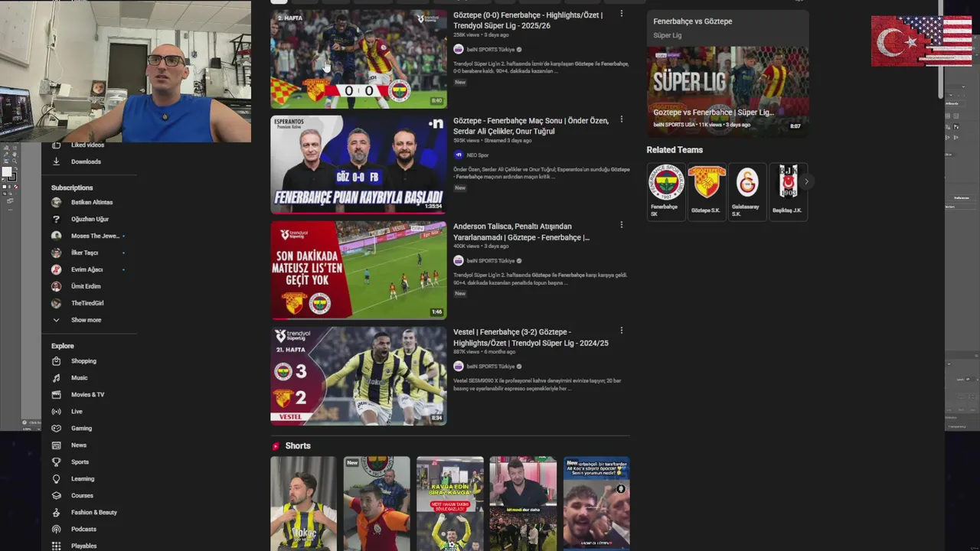Open the Kavga Edin Gıray Kavga Short

[450, 504]
